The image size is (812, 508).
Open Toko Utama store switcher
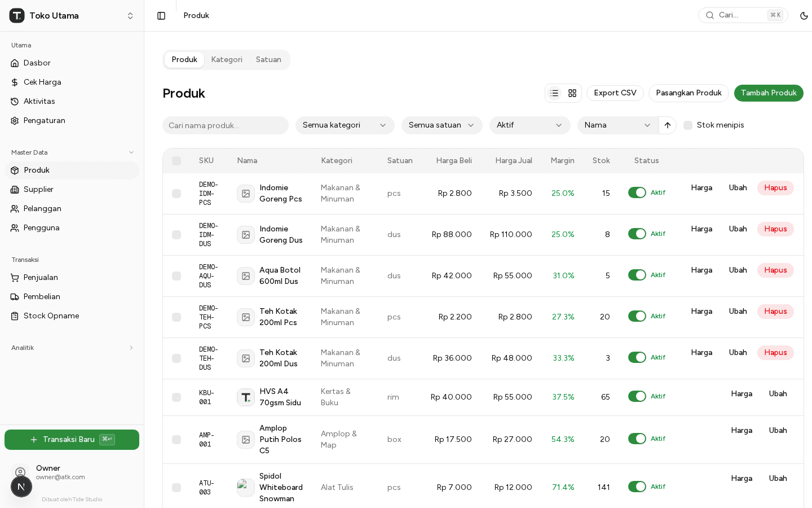(72, 16)
